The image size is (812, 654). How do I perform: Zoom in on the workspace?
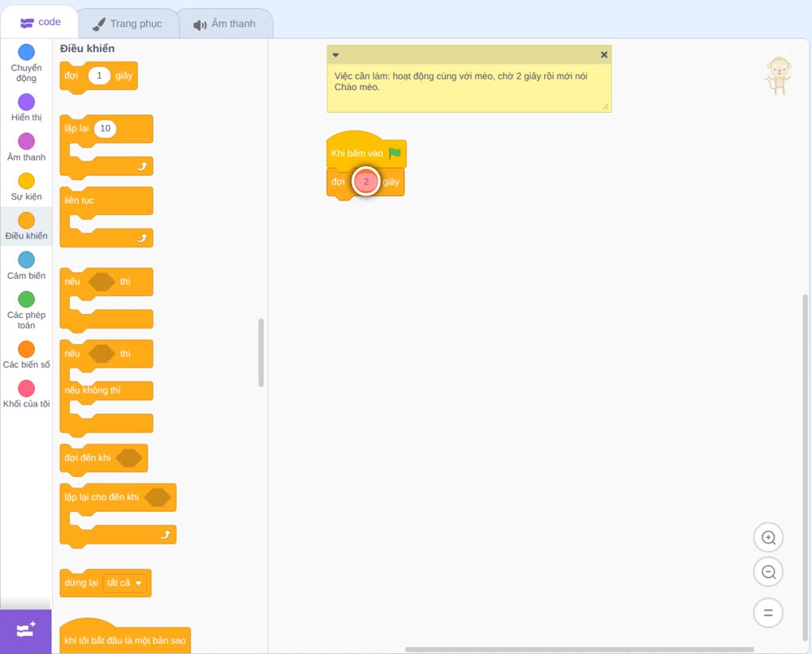click(768, 538)
